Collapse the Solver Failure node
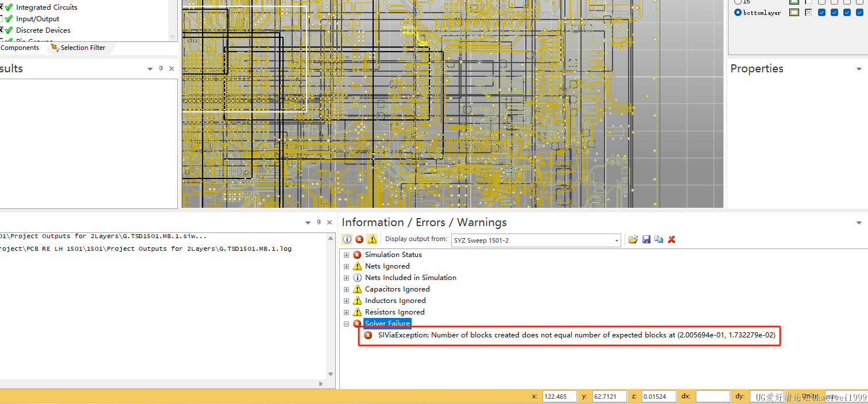Viewport: 868px width, 404px height. point(346,324)
